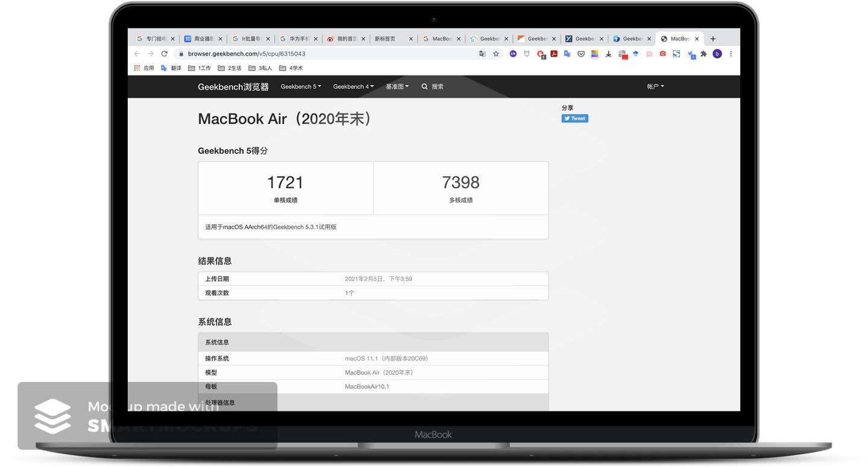Click the site security padlock icon
The width and height of the screenshot is (868, 467).
coord(180,54)
